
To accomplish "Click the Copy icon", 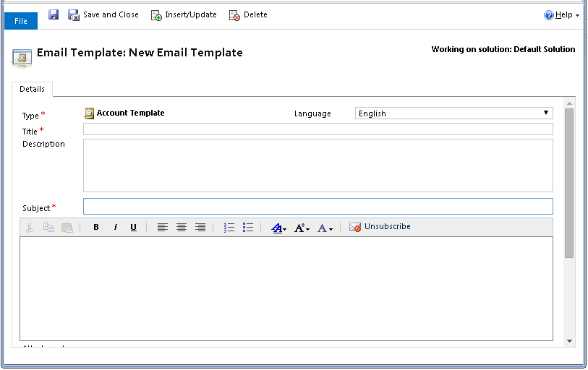I will pos(48,227).
